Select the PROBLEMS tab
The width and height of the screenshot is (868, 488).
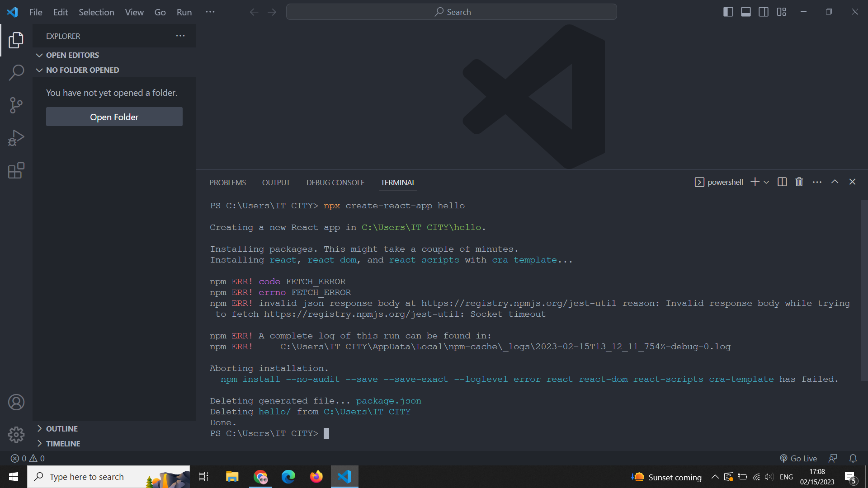click(228, 183)
